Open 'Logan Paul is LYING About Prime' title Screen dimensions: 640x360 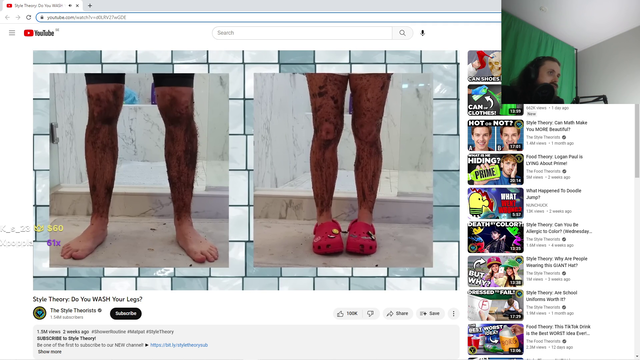(554, 160)
